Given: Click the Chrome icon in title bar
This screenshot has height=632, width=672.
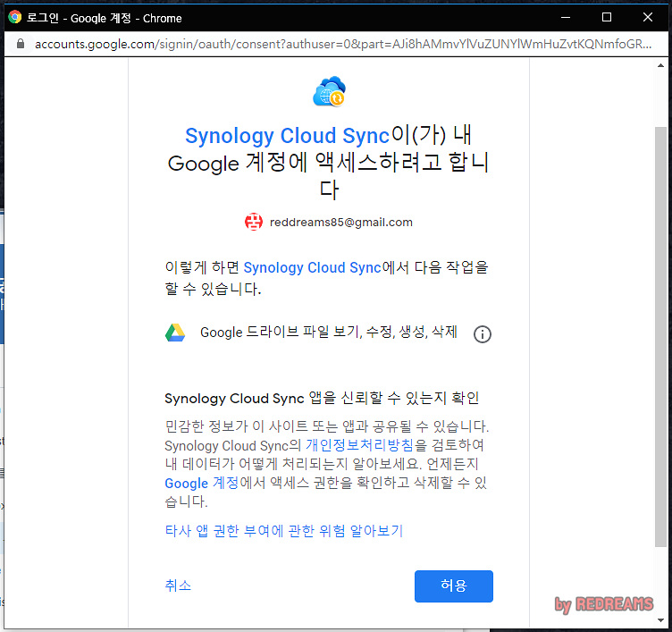Looking at the screenshot, I should [x=15, y=17].
